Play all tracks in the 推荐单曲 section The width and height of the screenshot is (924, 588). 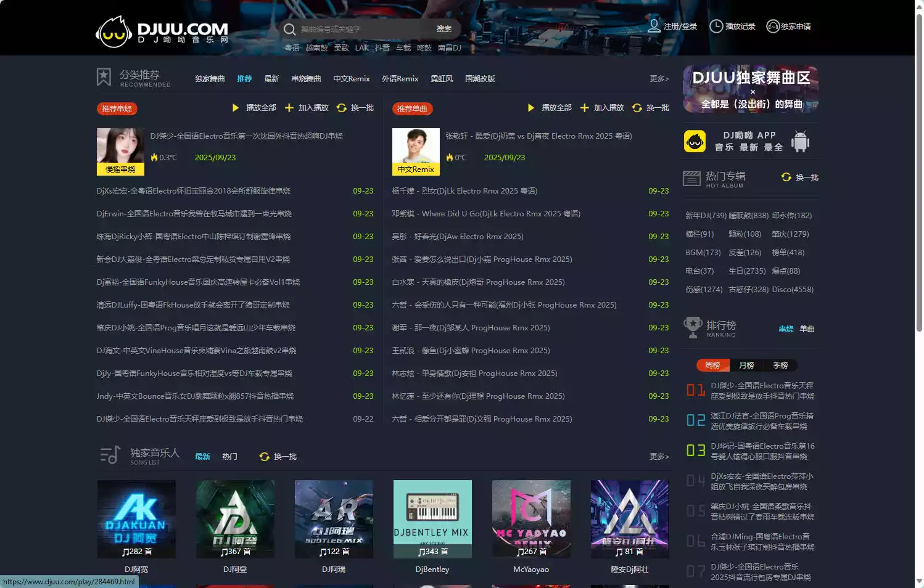tap(531, 108)
